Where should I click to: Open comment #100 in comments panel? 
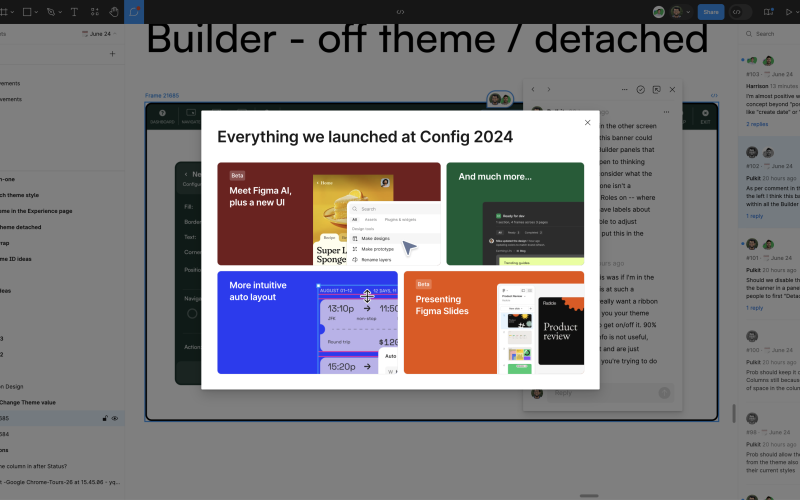click(769, 363)
